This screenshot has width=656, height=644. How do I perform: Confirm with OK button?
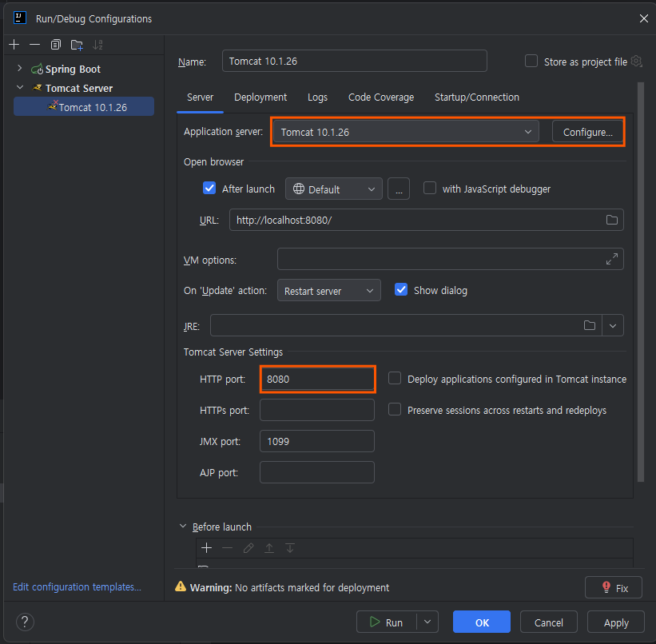click(482, 622)
